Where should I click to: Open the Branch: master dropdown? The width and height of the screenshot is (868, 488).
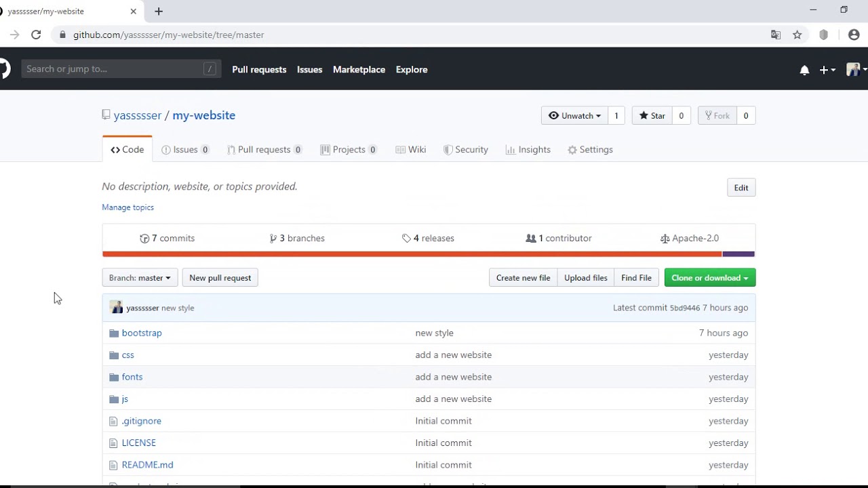(140, 278)
